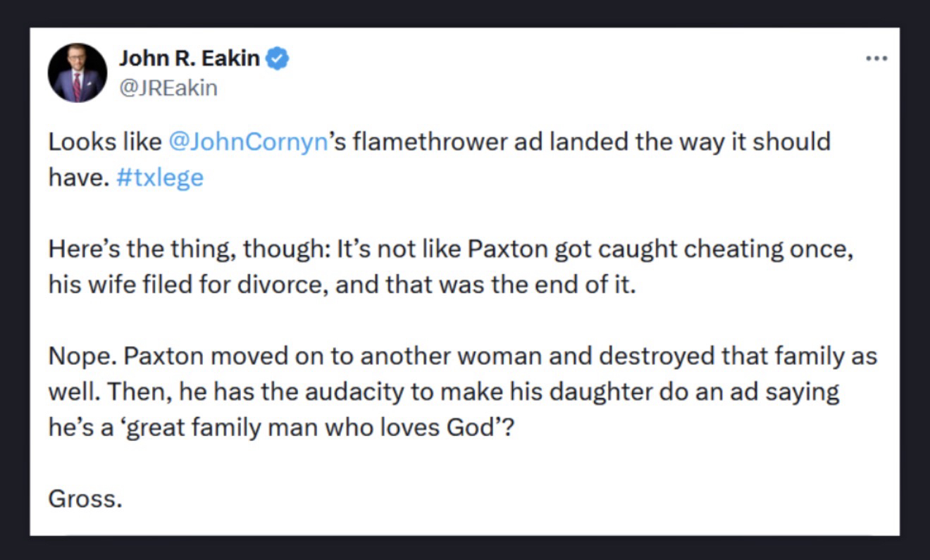
Task: Click the line starting "Here's the thing, though"
Action: point(451,250)
